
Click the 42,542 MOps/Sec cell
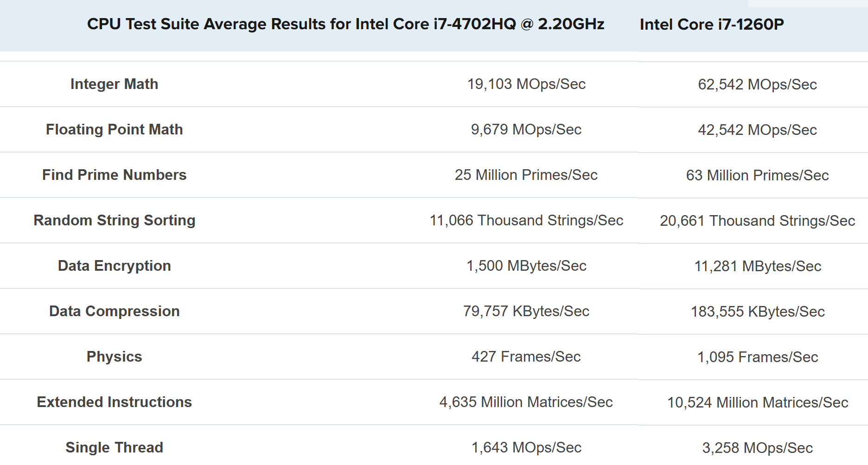(x=757, y=130)
